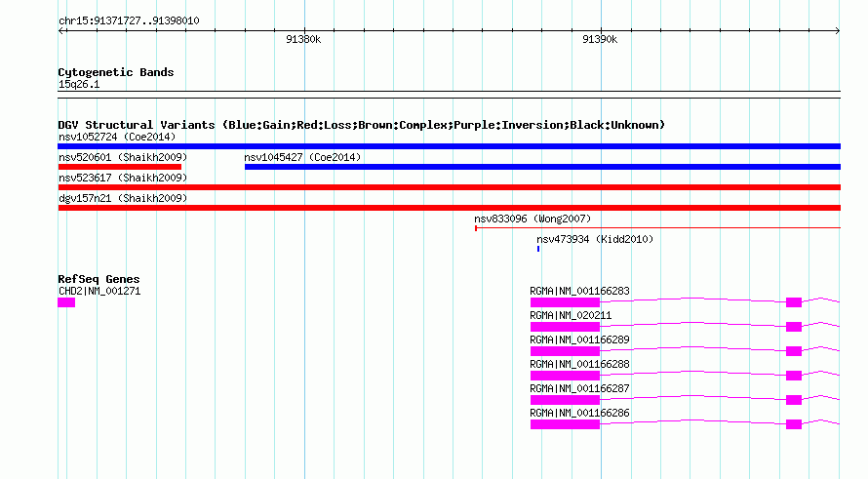Screen dimensions: 868x479
Task: Select the small second exon of RGMA NM_001166286
Action: (x=794, y=424)
